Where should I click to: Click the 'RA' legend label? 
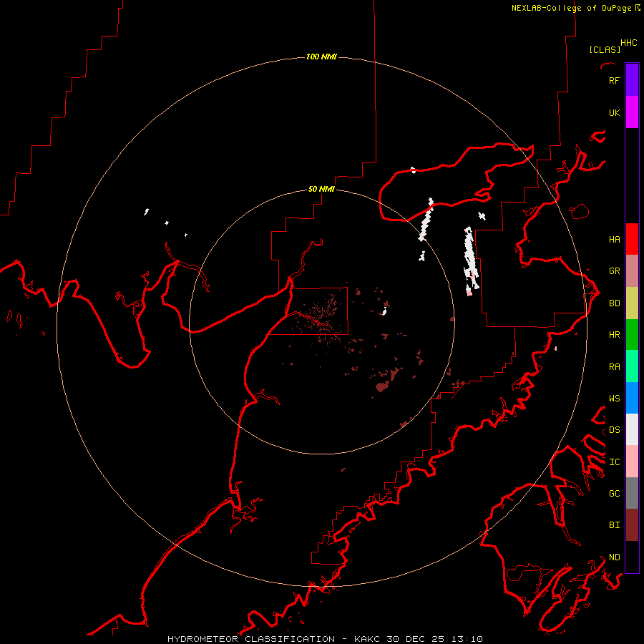pos(614,367)
